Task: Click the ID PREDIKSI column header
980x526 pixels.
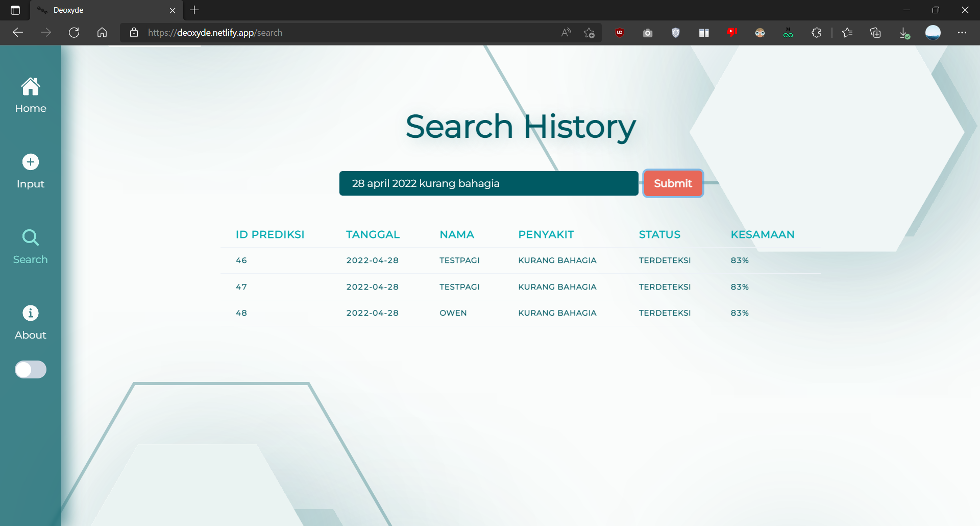Action: (x=270, y=234)
